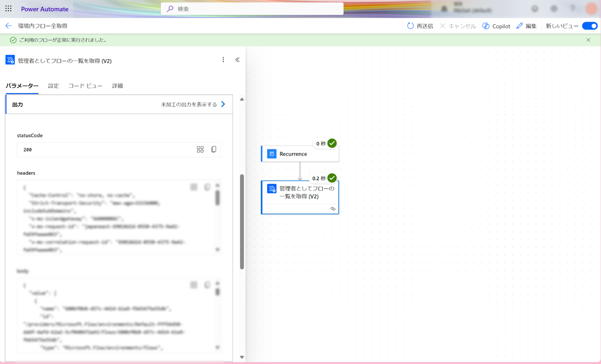The image size is (601, 364).
Task: Select the 管理者としてフローの一覧を取得 (V2) card
Action: click(x=300, y=197)
